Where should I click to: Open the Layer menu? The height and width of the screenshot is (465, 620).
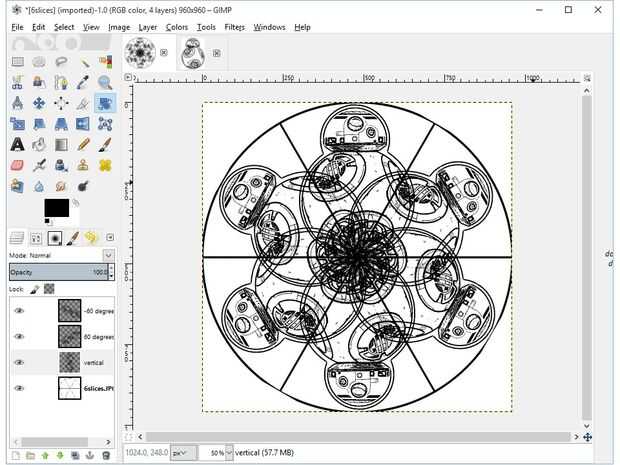[x=148, y=27]
